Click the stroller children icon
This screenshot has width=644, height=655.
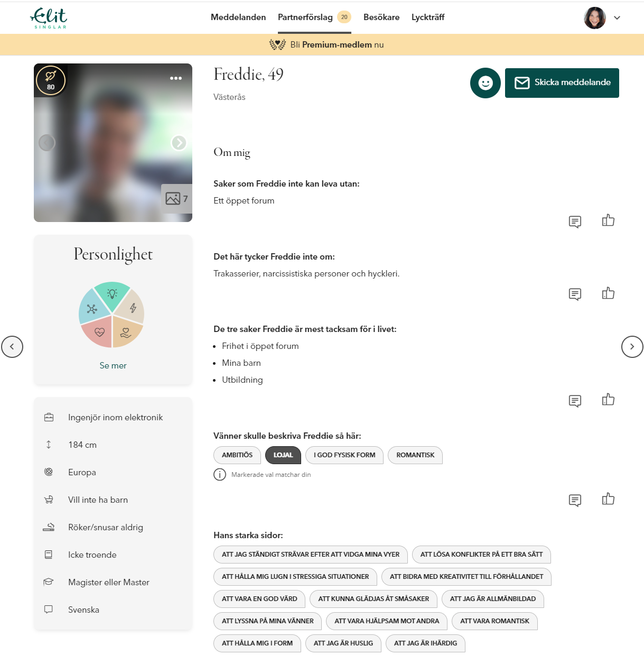tap(49, 500)
